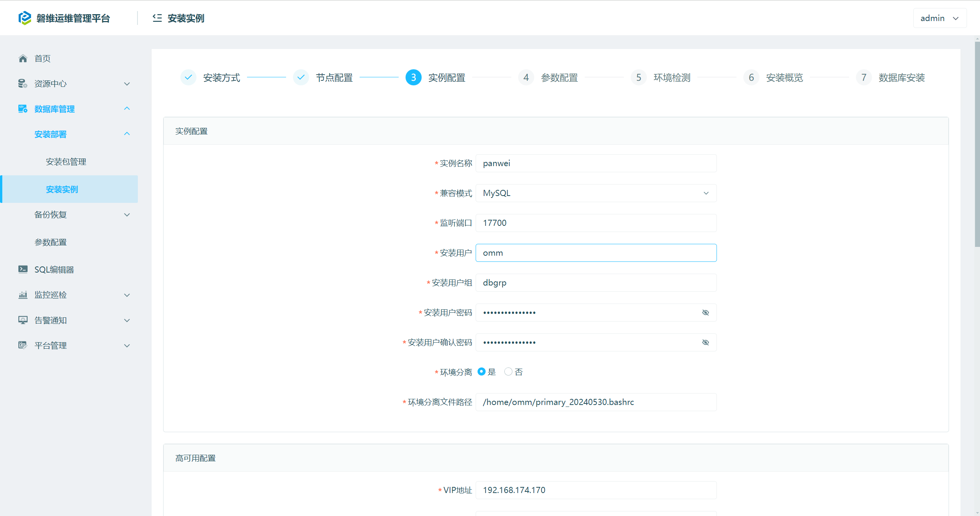
Task: Click the 资源中心 database icon
Action: [23, 84]
